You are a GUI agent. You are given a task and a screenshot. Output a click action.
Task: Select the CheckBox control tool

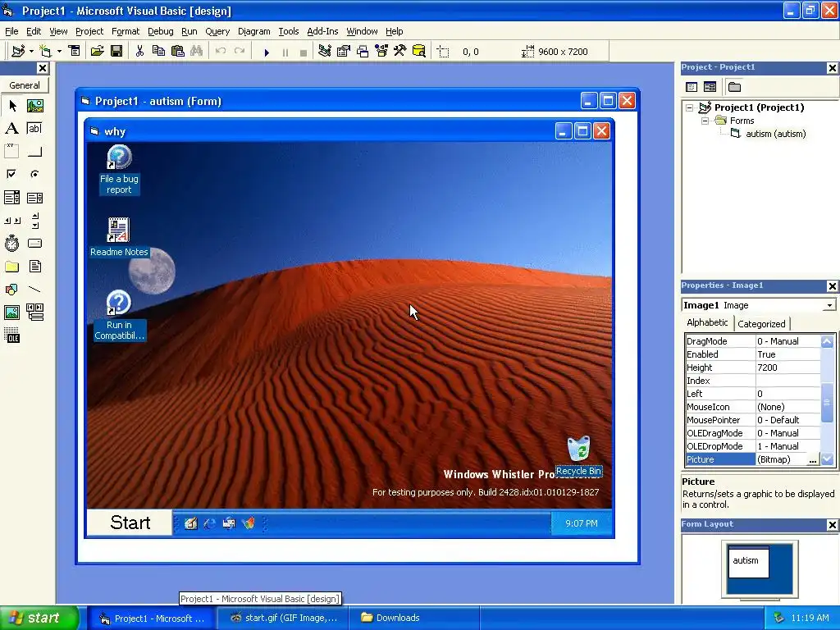click(11, 174)
